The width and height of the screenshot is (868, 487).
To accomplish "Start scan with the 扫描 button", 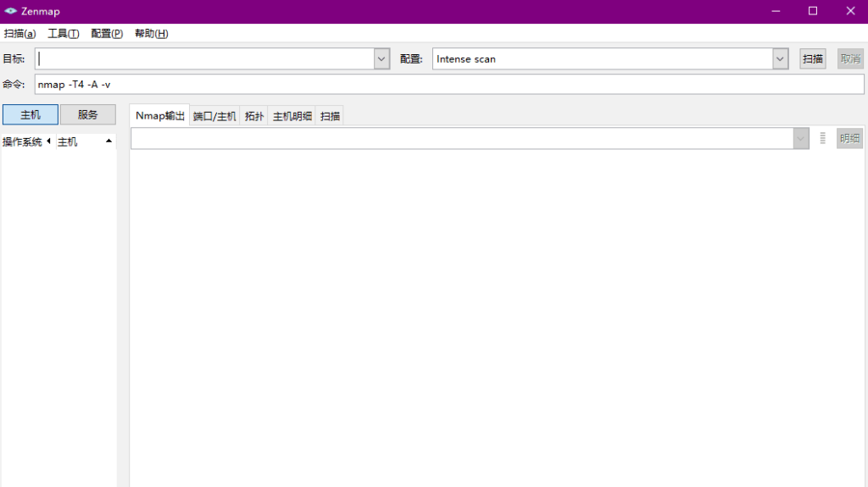I will pos(813,58).
